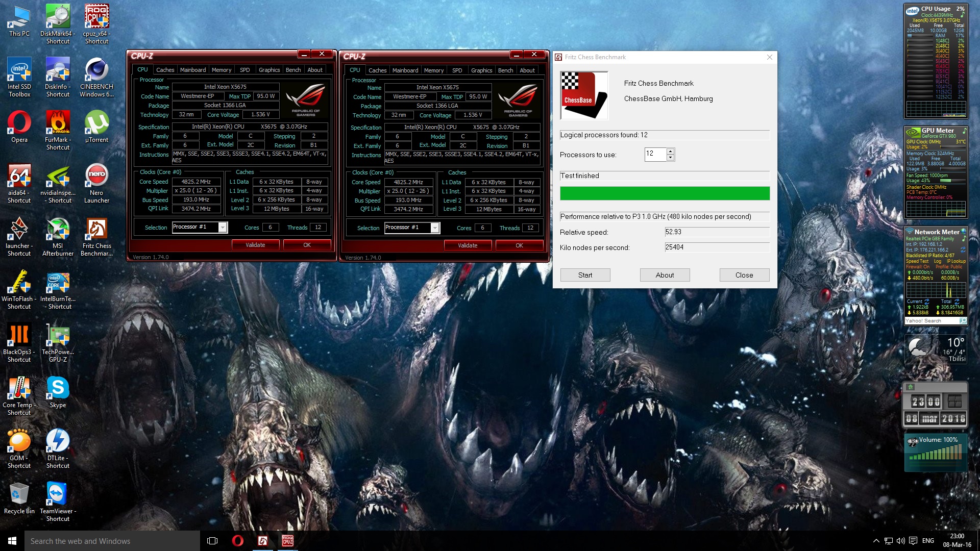Expand Selection dropdown in right CPU-Z window
Viewport: 980px width, 551px height.
pos(435,228)
